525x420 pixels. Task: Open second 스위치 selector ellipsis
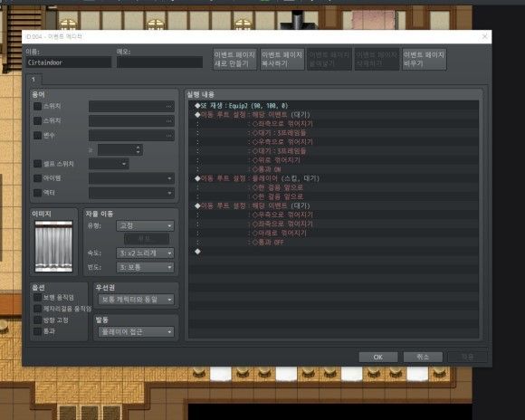pos(169,121)
